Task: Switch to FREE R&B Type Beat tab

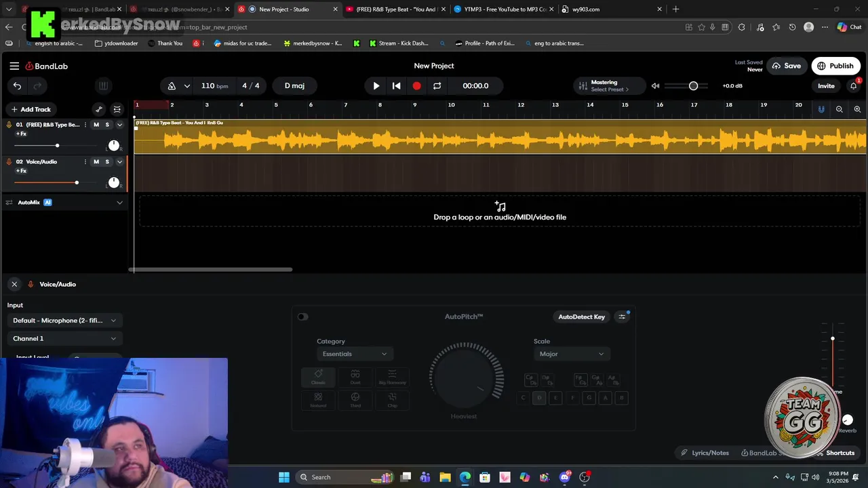Action: 395,9
